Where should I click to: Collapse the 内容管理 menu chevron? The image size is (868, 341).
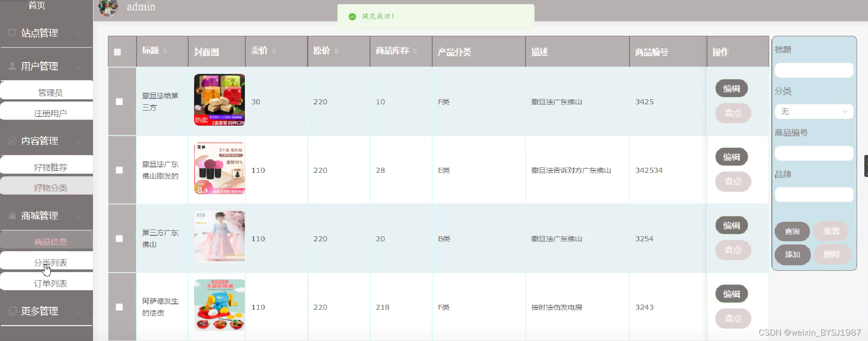tap(78, 141)
